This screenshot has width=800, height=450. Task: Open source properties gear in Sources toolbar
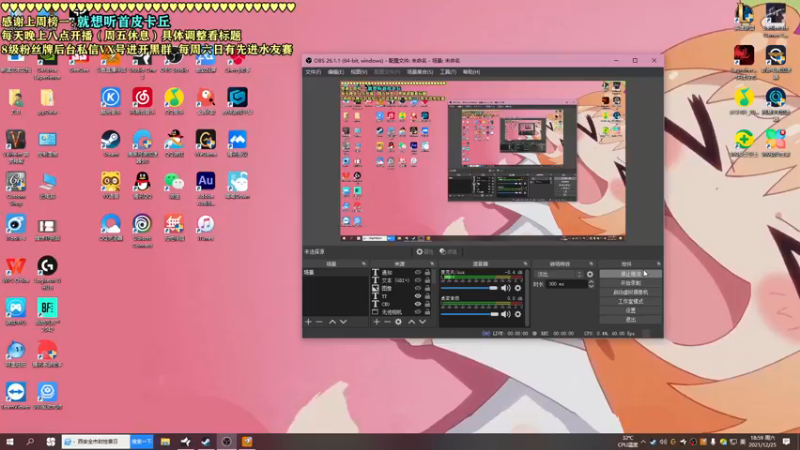(398, 322)
